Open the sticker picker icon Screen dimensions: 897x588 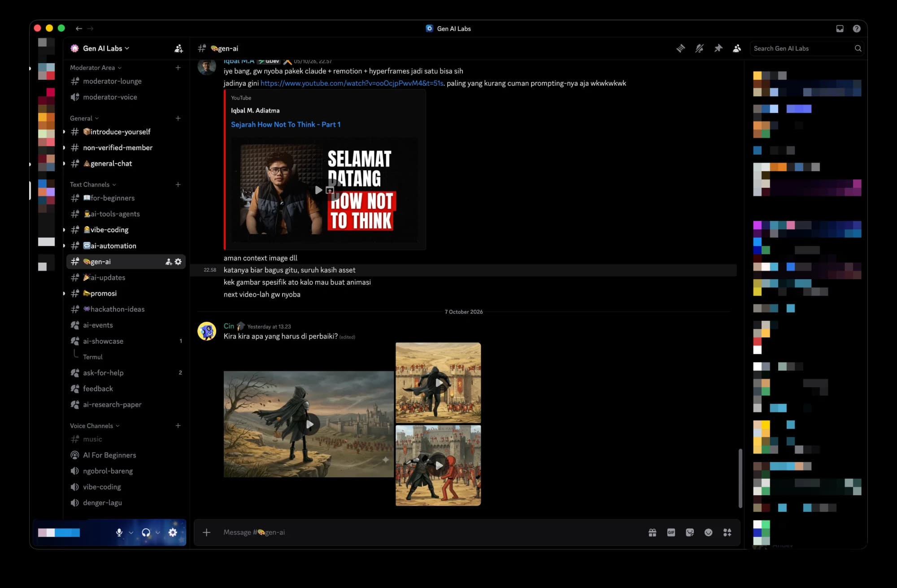click(690, 532)
